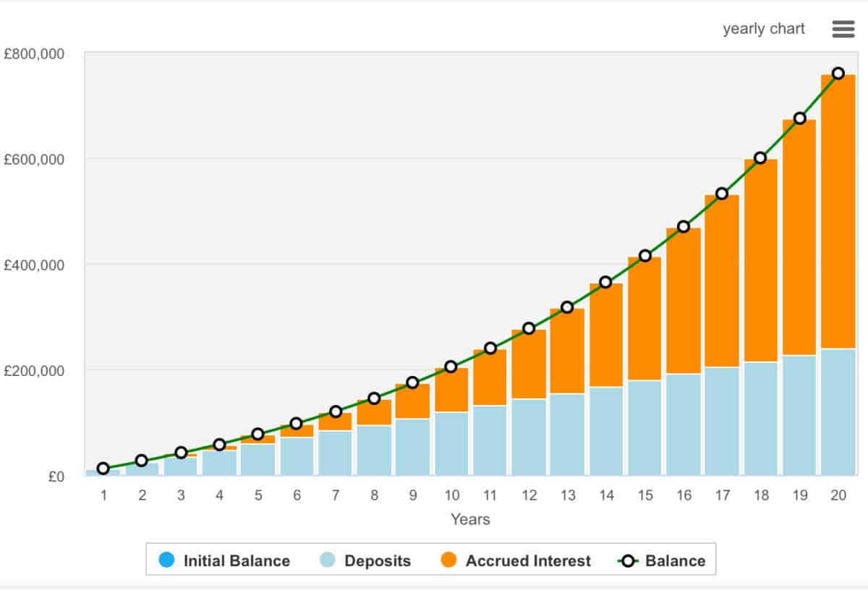The image size is (868, 590).
Task: Toggle the Deposits series label
Action: tap(378, 560)
